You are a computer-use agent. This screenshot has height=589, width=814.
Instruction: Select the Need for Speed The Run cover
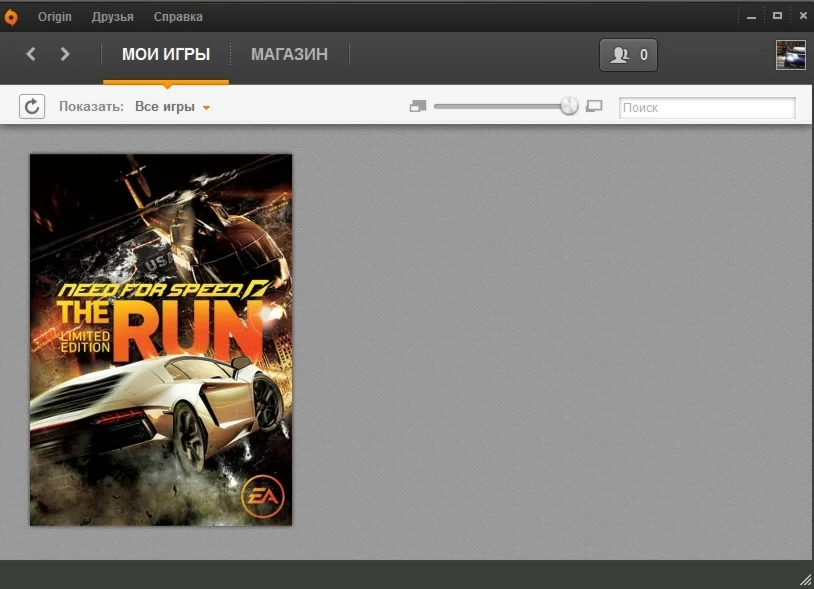point(161,340)
